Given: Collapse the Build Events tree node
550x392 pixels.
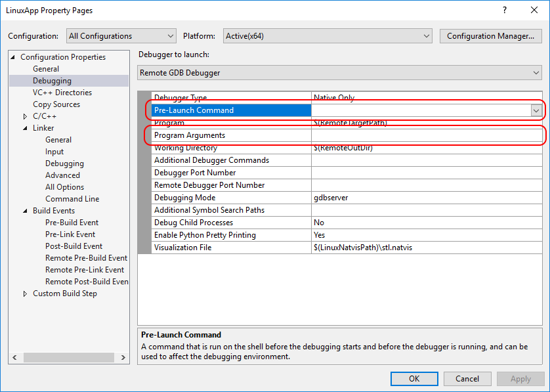Looking at the screenshot, I should click(26, 211).
